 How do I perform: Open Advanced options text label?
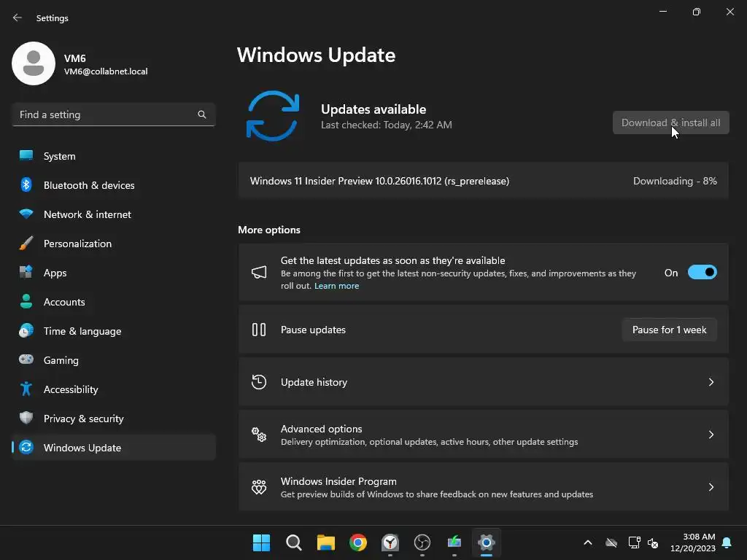click(x=322, y=429)
